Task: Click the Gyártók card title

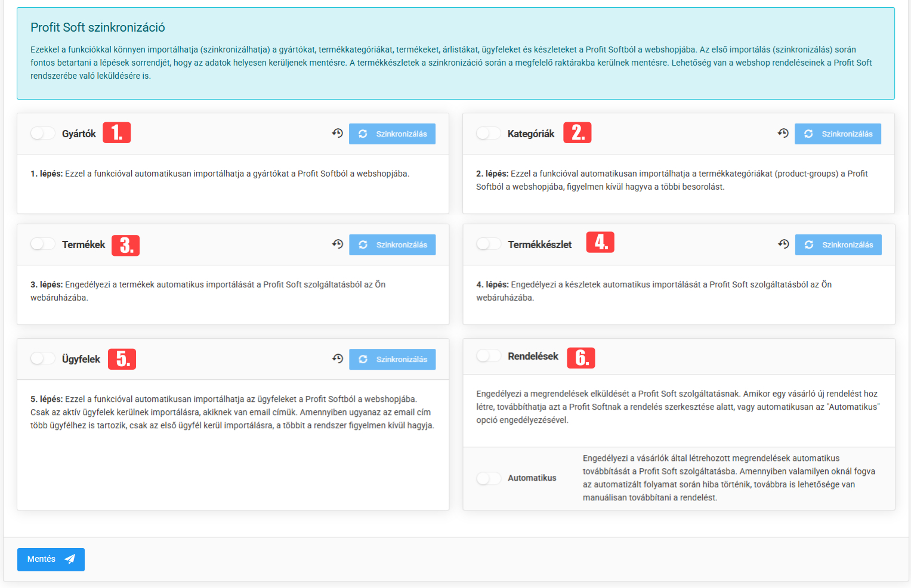Action: click(x=79, y=134)
